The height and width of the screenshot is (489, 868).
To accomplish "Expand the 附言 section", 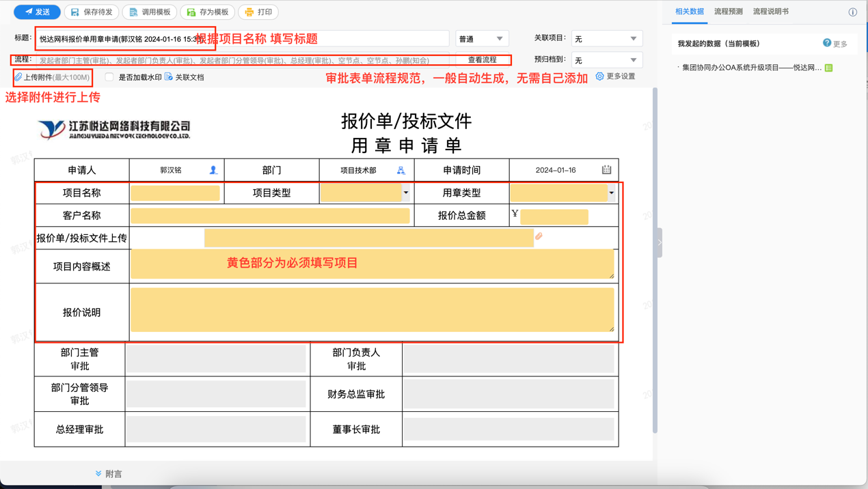I will pyautogui.click(x=109, y=473).
